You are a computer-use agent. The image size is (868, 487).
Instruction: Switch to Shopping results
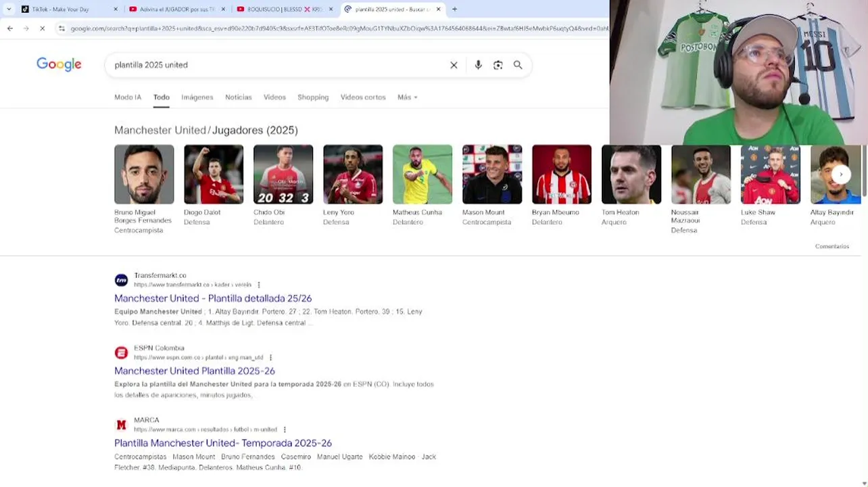(x=313, y=97)
